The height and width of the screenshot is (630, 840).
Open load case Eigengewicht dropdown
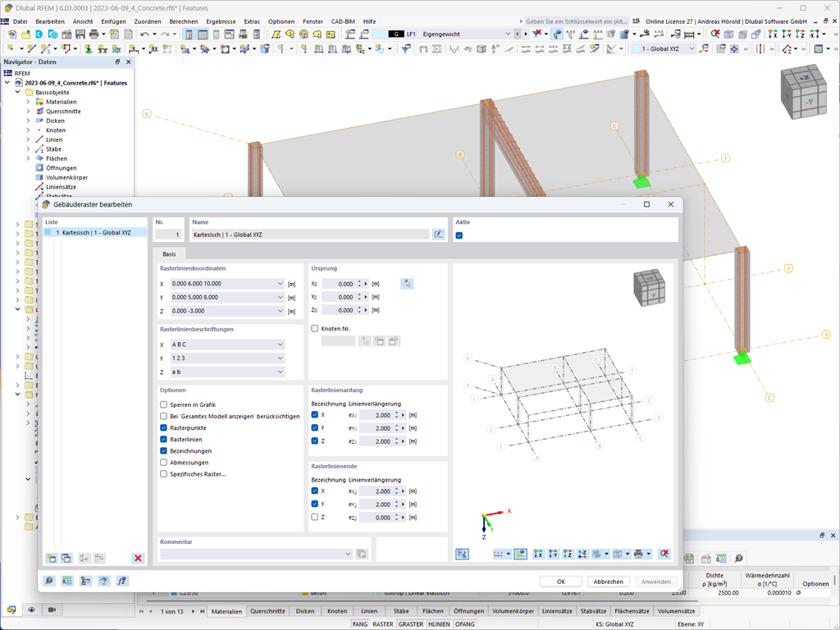(508, 34)
